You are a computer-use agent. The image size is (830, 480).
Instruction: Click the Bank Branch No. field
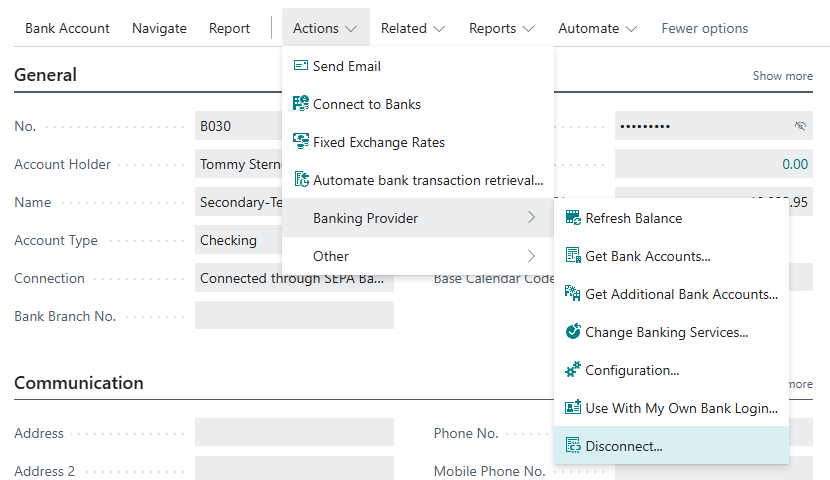[x=294, y=315]
